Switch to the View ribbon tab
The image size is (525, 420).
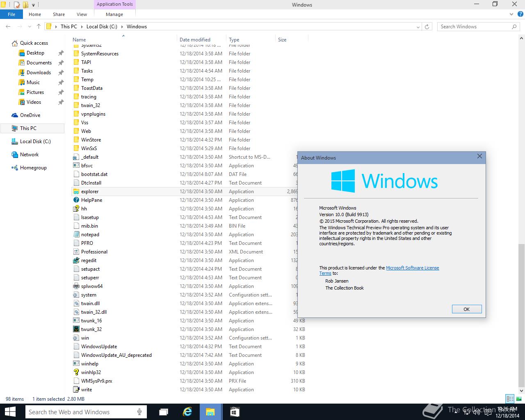pyautogui.click(x=82, y=14)
